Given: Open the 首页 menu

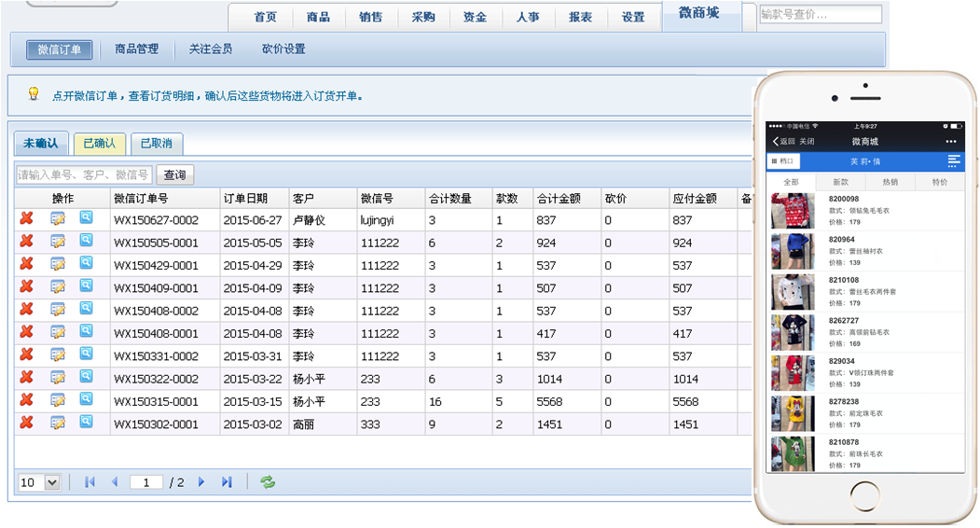Looking at the screenshot, I should tap(265, 17).
